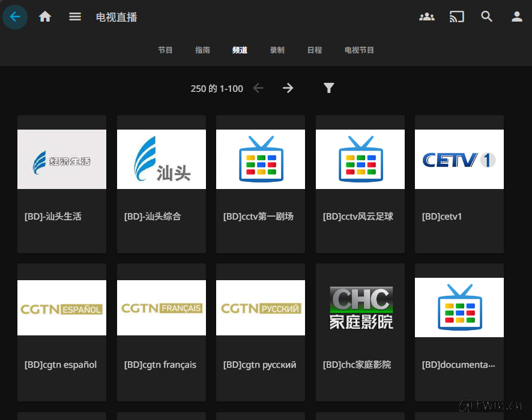532x420 pixels.
Task: Click the [BD]cctv风云足球 title
Action: (x=358, y=216)
